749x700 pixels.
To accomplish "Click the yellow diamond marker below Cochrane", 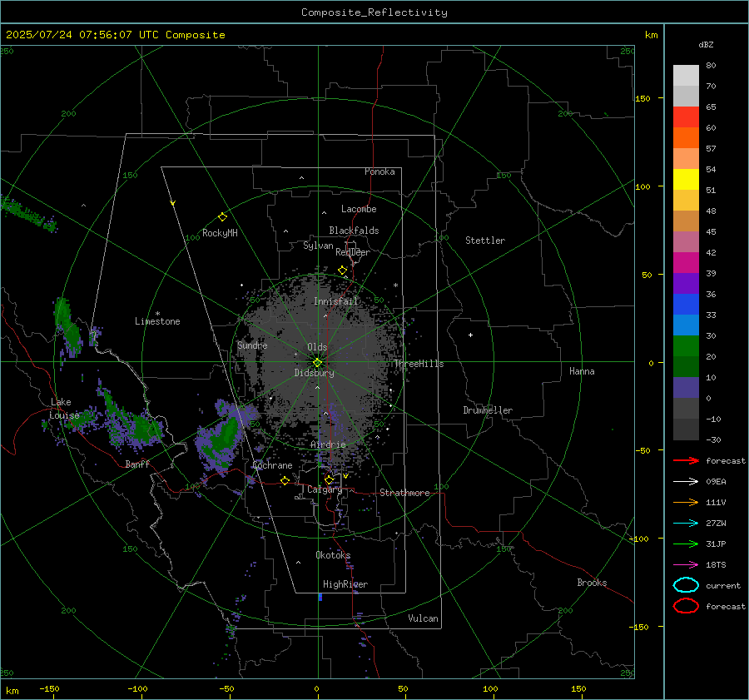I will [285, 480].
